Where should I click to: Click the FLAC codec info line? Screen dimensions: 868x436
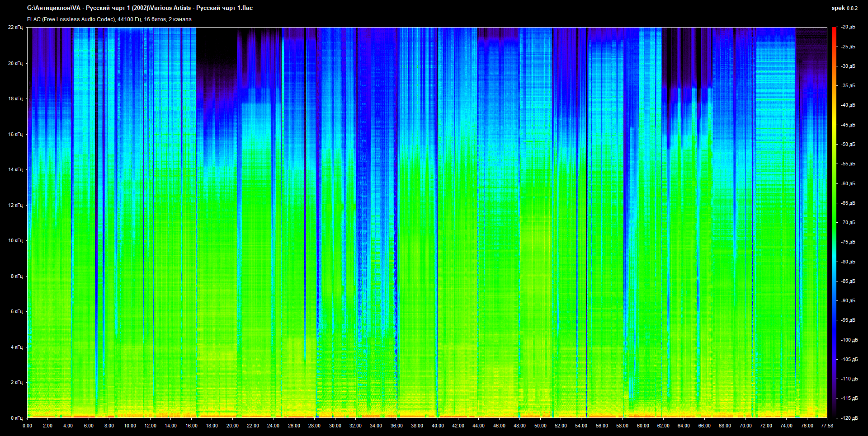tap(109, 19)
